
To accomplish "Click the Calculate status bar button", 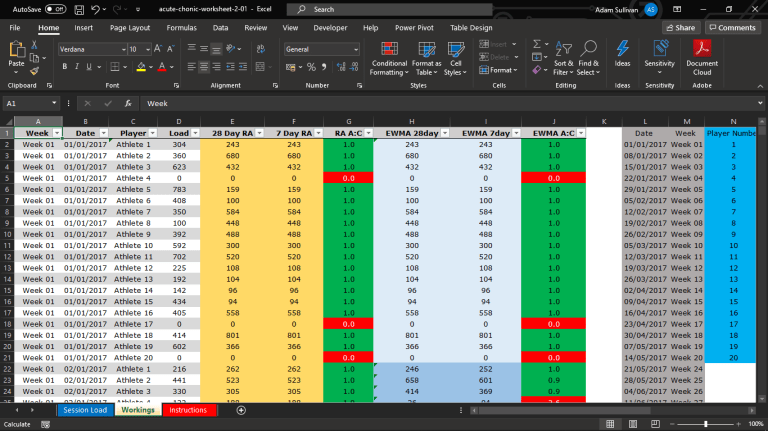I will click(17, 424).
